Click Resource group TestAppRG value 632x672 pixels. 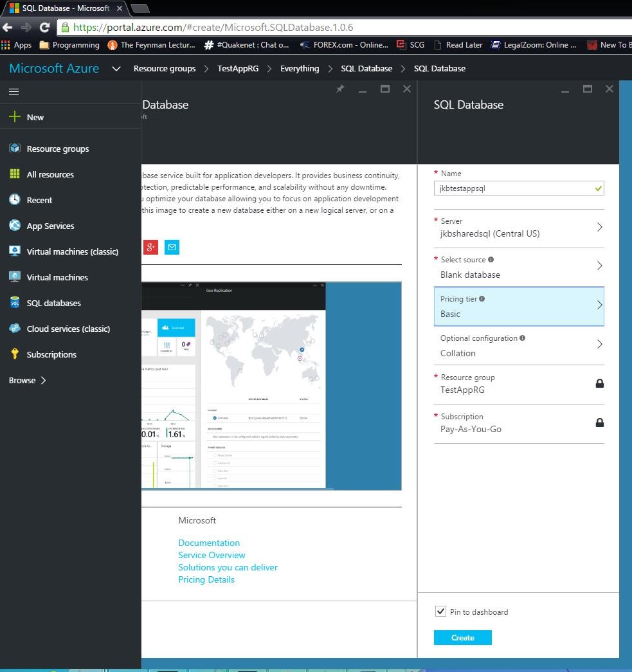point(462,390)
